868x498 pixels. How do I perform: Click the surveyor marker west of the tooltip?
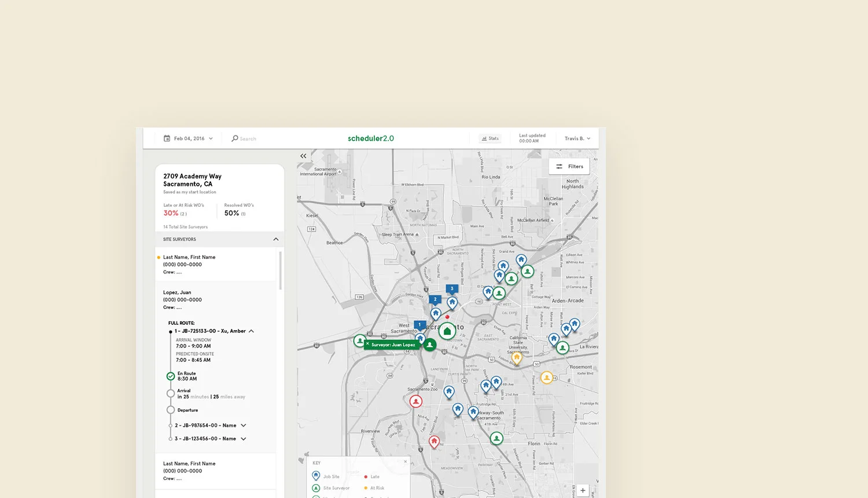click(359, 341)
